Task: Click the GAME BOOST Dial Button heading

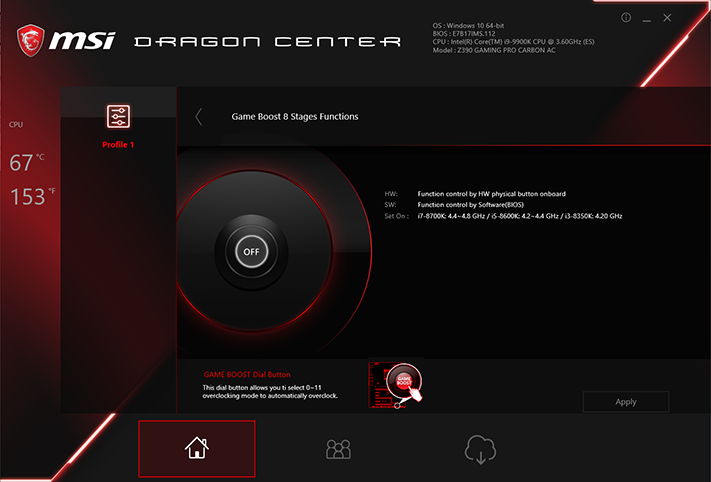Action: pyautogui.click(x=247, y=375)
